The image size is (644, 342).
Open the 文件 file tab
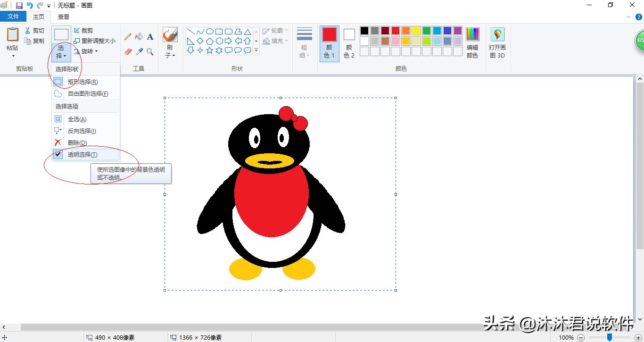(x=14, y=17)
